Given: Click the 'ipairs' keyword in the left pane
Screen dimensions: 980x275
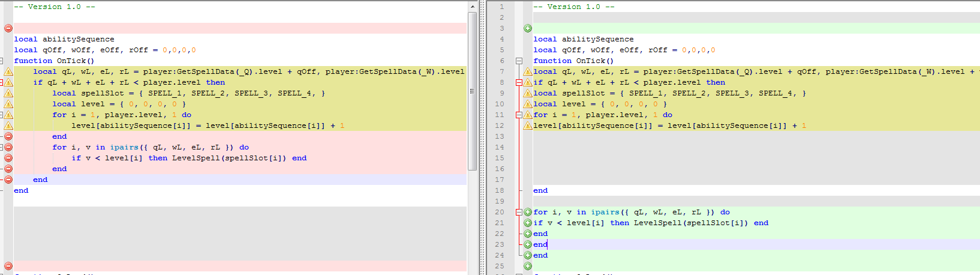Looking at the screenshot, I should coord(124,147).
